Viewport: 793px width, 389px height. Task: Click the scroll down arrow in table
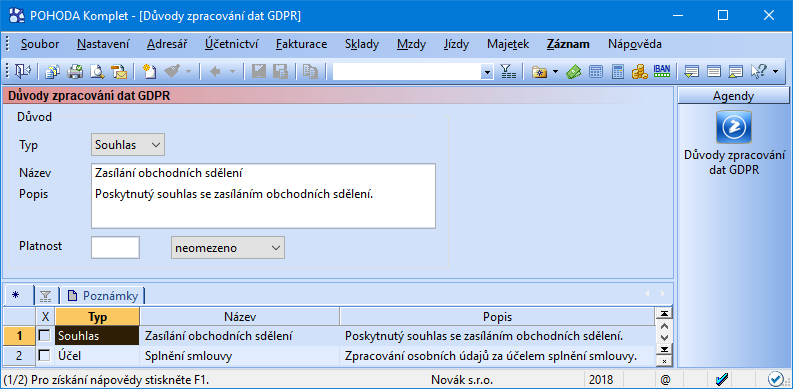(664, 337)
